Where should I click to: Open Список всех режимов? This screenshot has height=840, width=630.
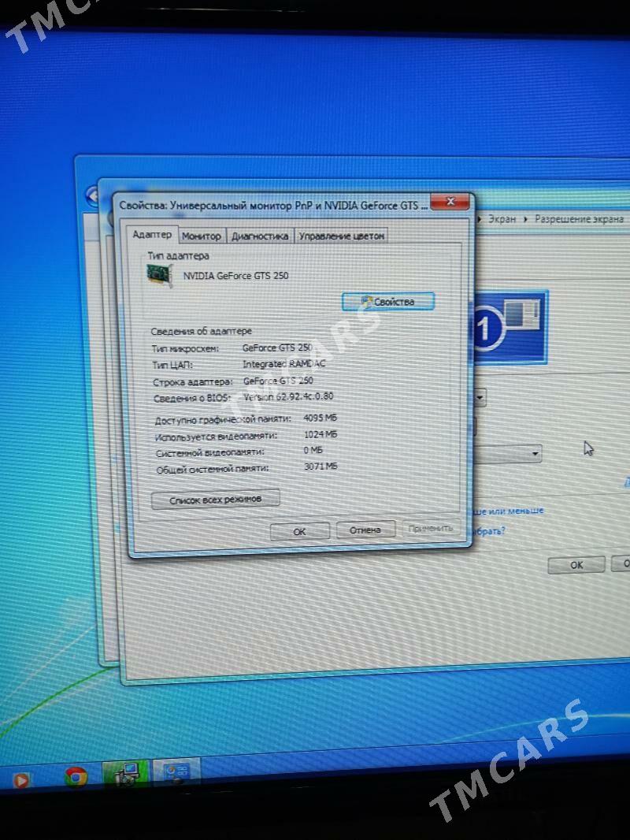click(x=215, y=500)
